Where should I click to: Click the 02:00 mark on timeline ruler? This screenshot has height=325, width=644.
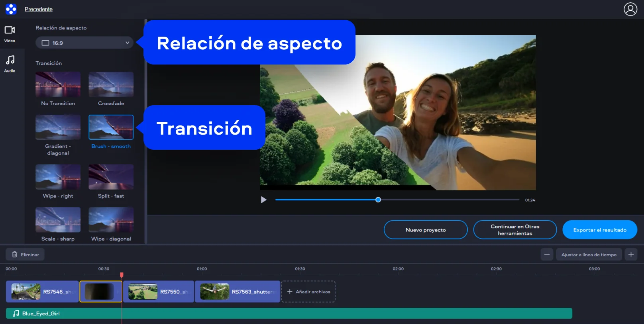tap(398, 269)
